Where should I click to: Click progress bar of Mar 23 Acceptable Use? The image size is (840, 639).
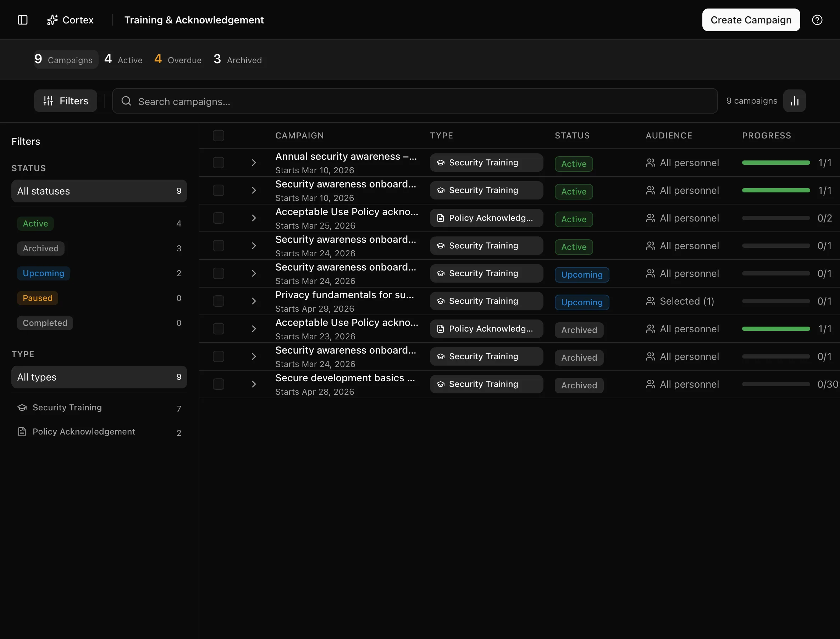coord(776,329)
